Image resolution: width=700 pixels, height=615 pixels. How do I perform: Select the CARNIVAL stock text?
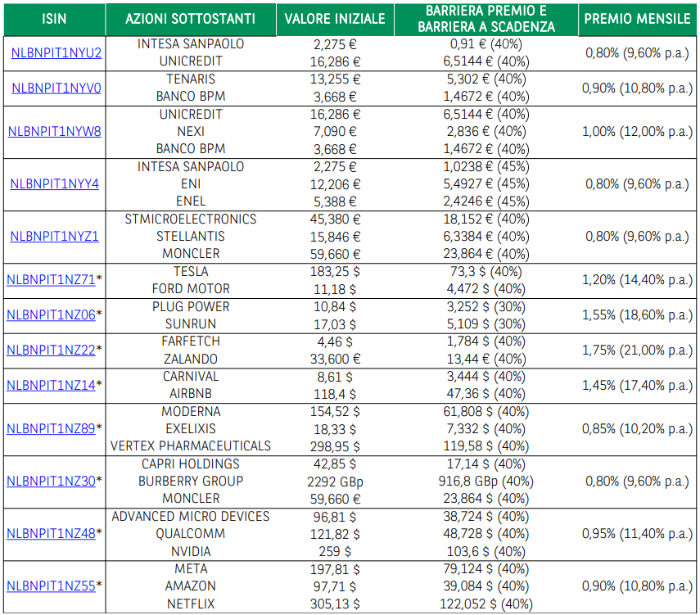pos(191,377)
